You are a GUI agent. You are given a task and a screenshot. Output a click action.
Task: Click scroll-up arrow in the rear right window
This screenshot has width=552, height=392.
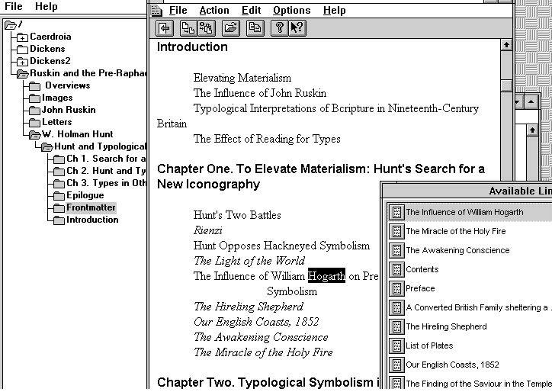pyautogui.click(x=532, y=130)
